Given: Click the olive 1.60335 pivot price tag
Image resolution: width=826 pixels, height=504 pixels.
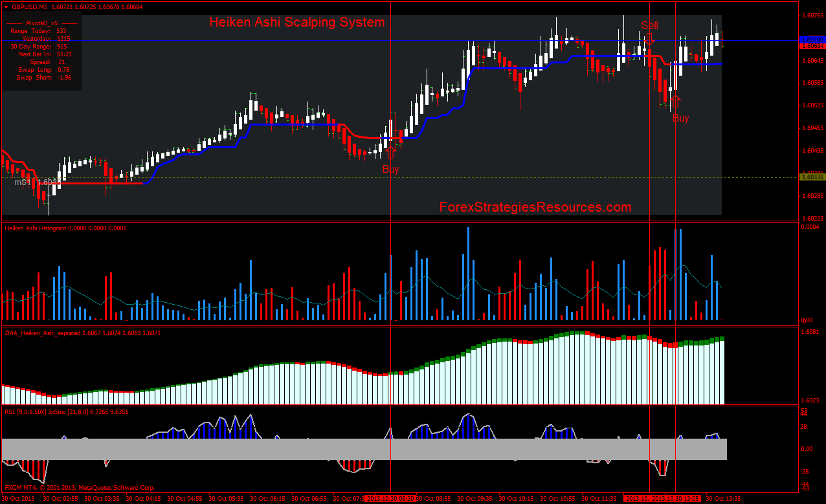Looking at the screenshot, I should coord(812,177).
